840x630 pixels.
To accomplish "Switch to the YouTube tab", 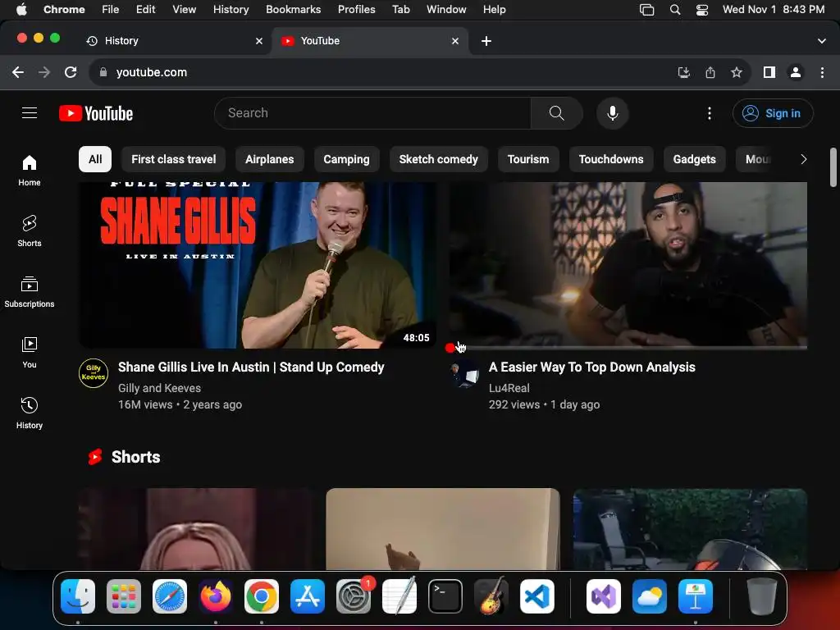I will click(370, 41).
